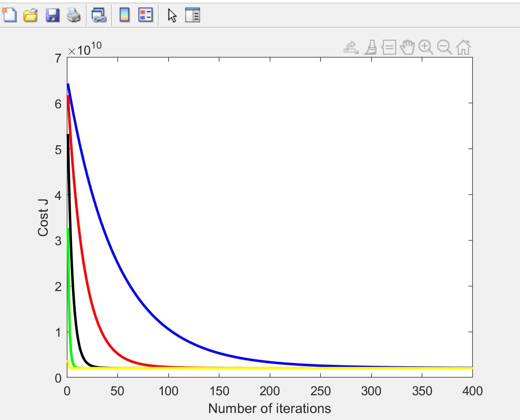520x420 pixels.
Task: Save the current figure
Action: click(52, 15)
